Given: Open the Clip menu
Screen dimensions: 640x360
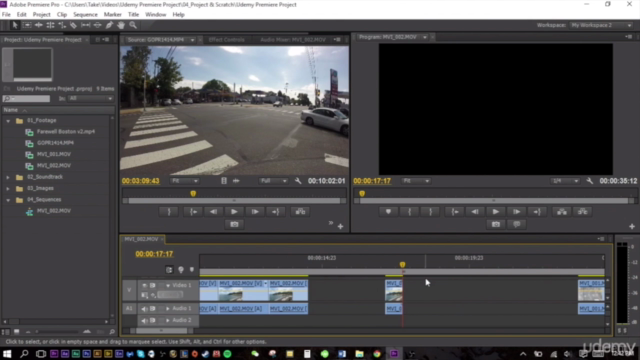Looking at the screenshot, I should pyautogui.click(x=62, y=14).
